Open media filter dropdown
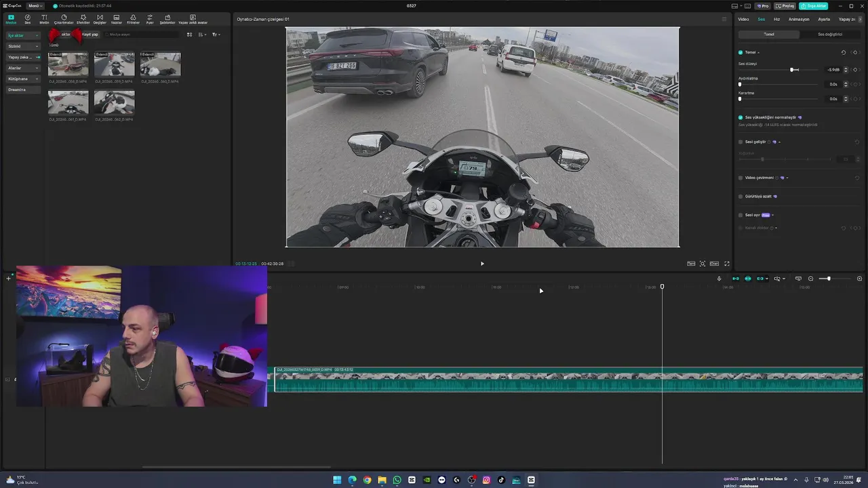Screen dimensions: 868x488 pyautogui.click(x=216, y=35)
